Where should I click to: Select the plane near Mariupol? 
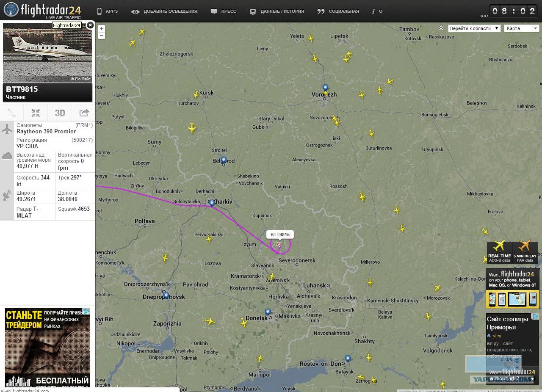[260, 359]
